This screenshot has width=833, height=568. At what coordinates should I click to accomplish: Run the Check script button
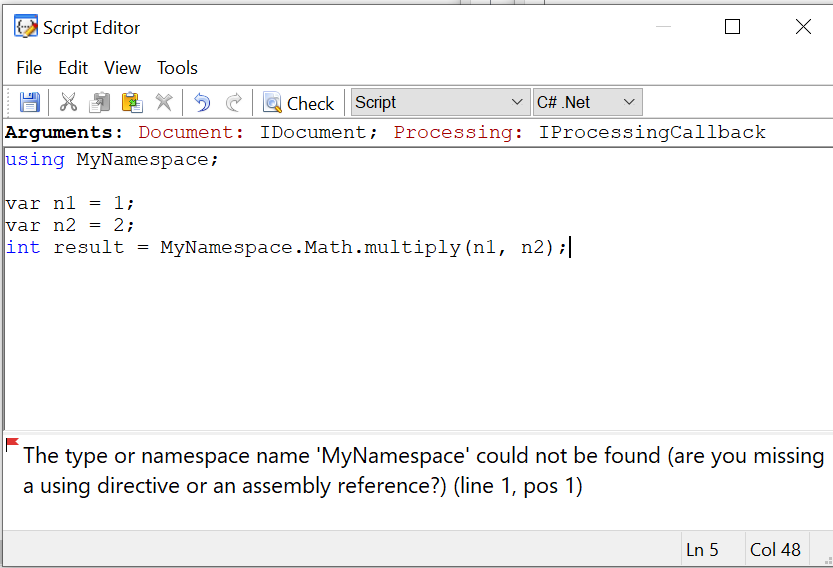coord(299,103)
